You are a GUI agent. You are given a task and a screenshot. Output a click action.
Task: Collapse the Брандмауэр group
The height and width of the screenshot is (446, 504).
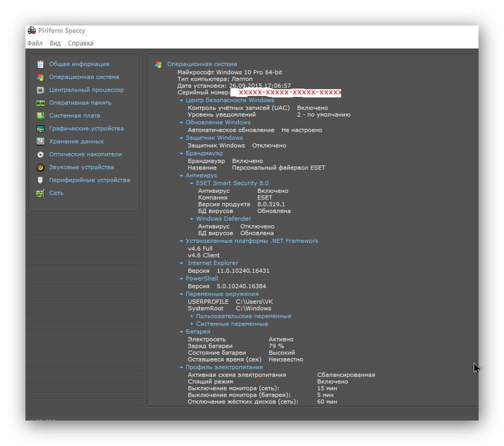181,154
